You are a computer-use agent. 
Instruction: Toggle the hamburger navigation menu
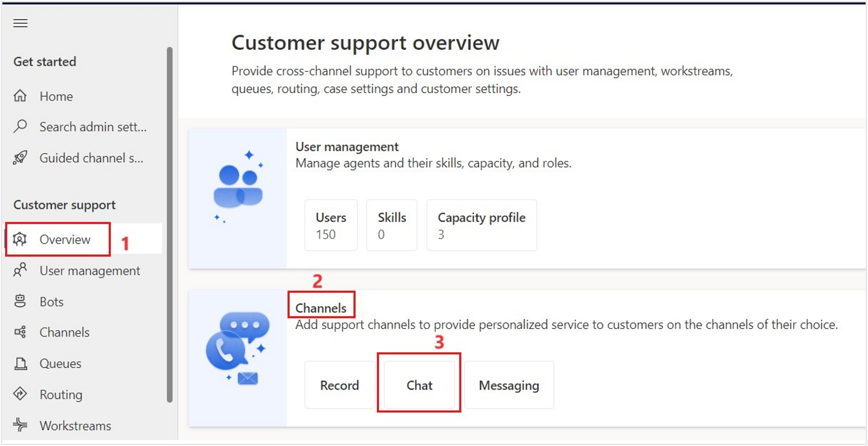(20, 23)
